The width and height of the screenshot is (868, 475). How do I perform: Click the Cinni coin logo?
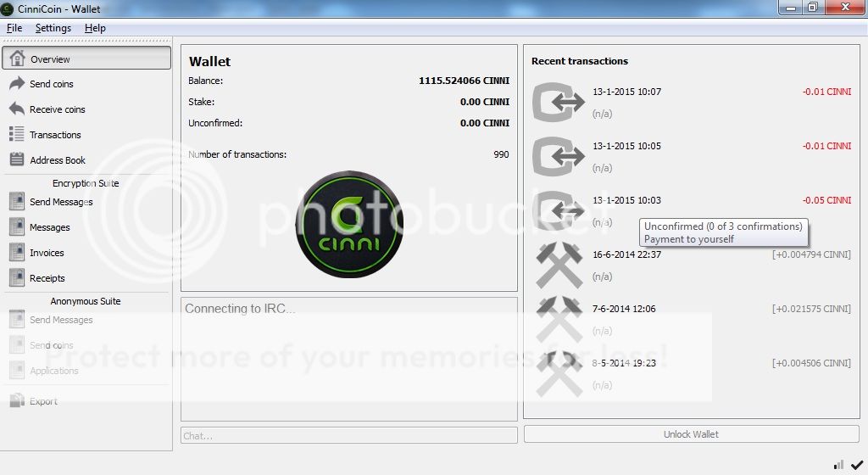[x=349, y=224]
